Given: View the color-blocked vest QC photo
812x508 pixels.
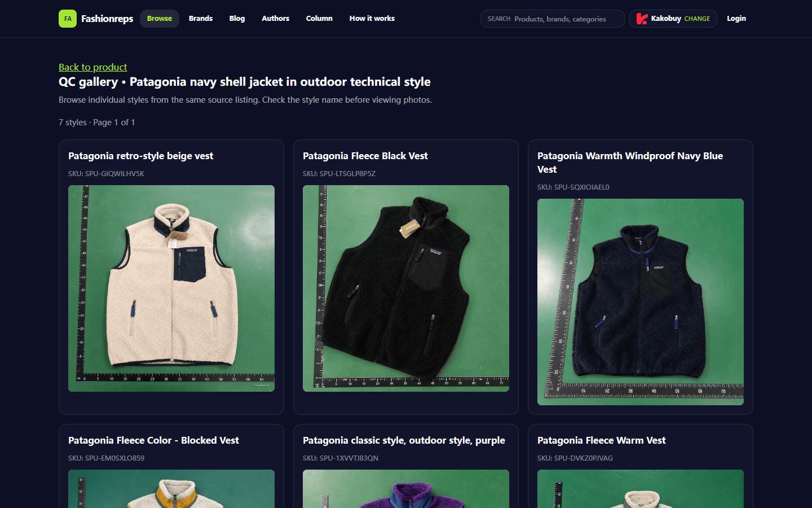Looking at the screenshot, I should (171, 489).
